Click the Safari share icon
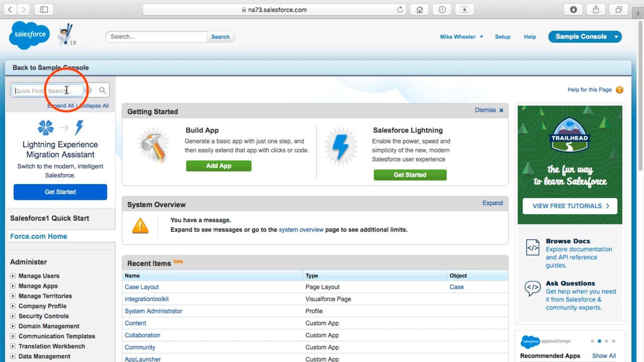644x362 pixels. (596, 10)
